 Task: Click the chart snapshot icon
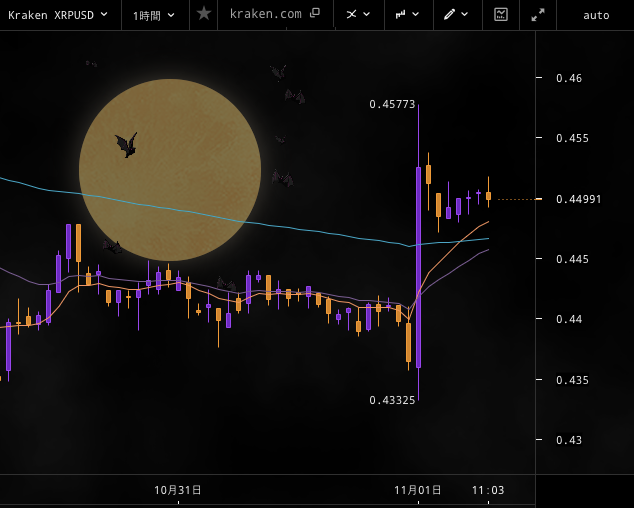[x=501, y=15]
